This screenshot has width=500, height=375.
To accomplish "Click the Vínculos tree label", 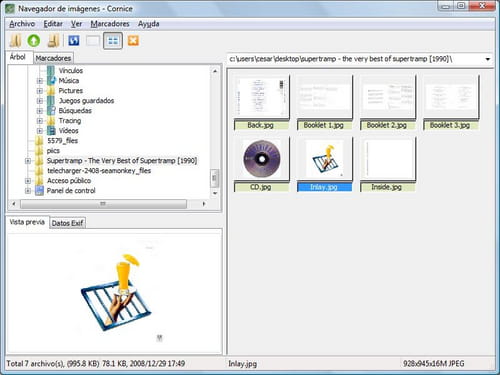I will point(71,70).
